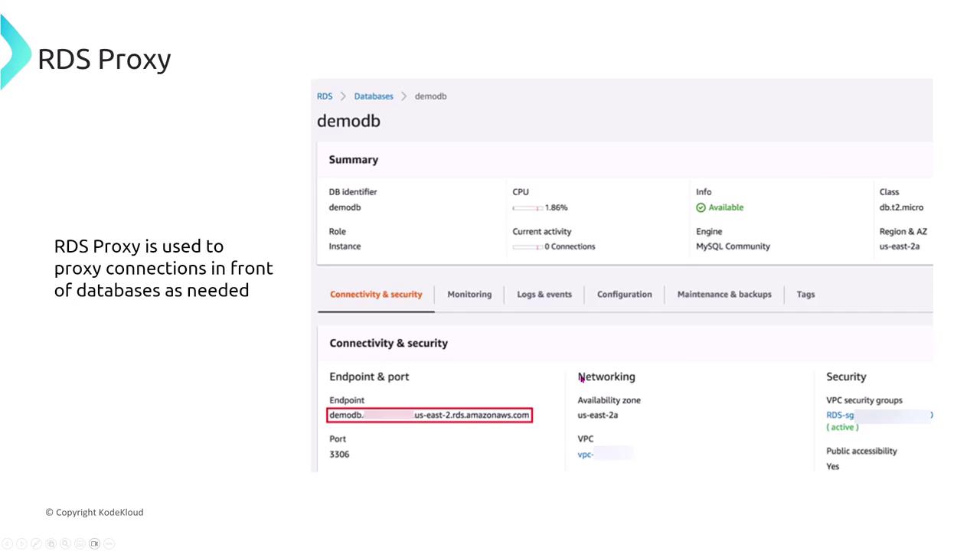
Task: Click the highlighted demodb endpoint address
Action: 429,416
